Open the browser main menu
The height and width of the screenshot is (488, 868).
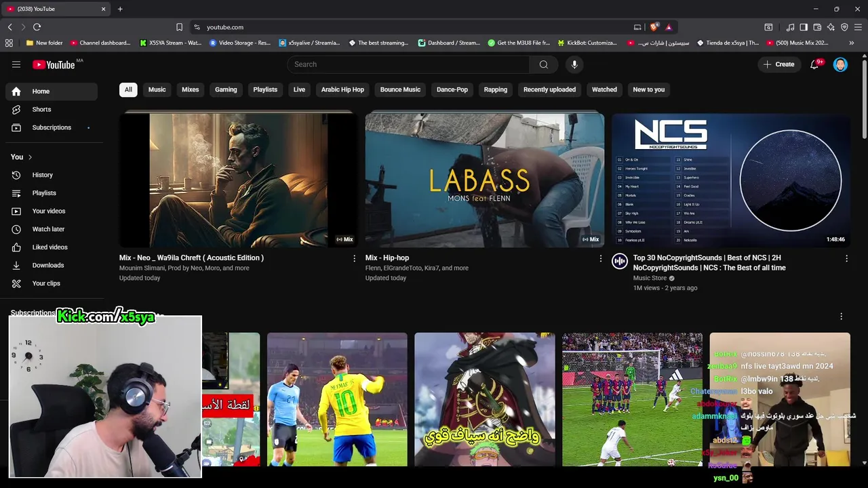click(858, 27)
